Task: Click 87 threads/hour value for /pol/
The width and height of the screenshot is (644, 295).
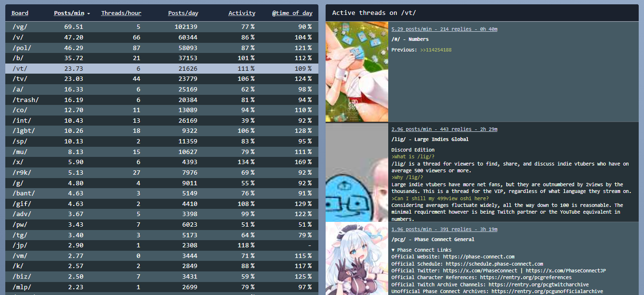Action: tap(137, 48)
